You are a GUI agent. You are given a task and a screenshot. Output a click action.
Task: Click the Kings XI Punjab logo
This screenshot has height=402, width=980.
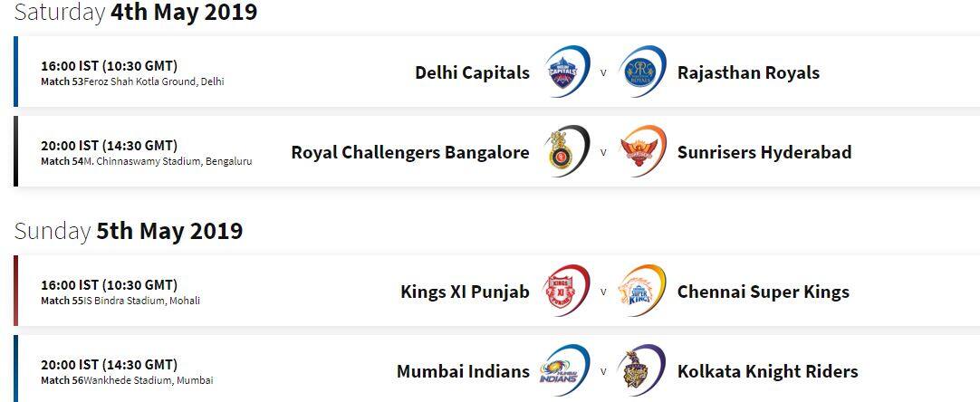pyautogui.click(x=567, y=291)
